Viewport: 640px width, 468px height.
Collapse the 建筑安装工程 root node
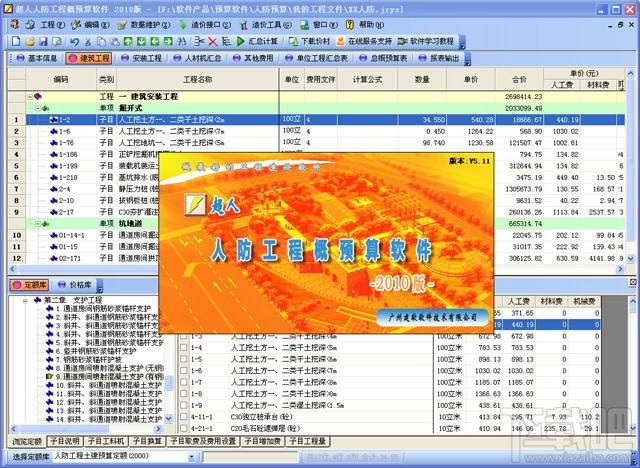(30, 97)
